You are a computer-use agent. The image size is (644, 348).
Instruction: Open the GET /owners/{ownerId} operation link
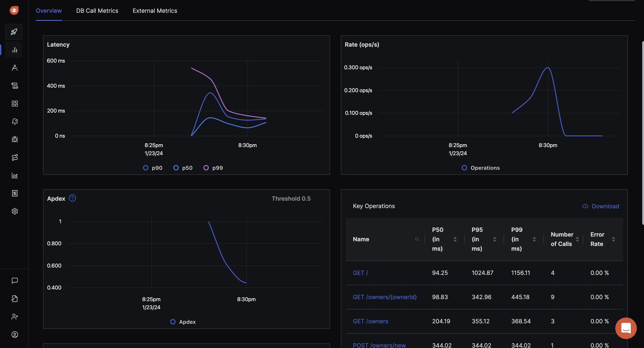(x=385, y=297)
